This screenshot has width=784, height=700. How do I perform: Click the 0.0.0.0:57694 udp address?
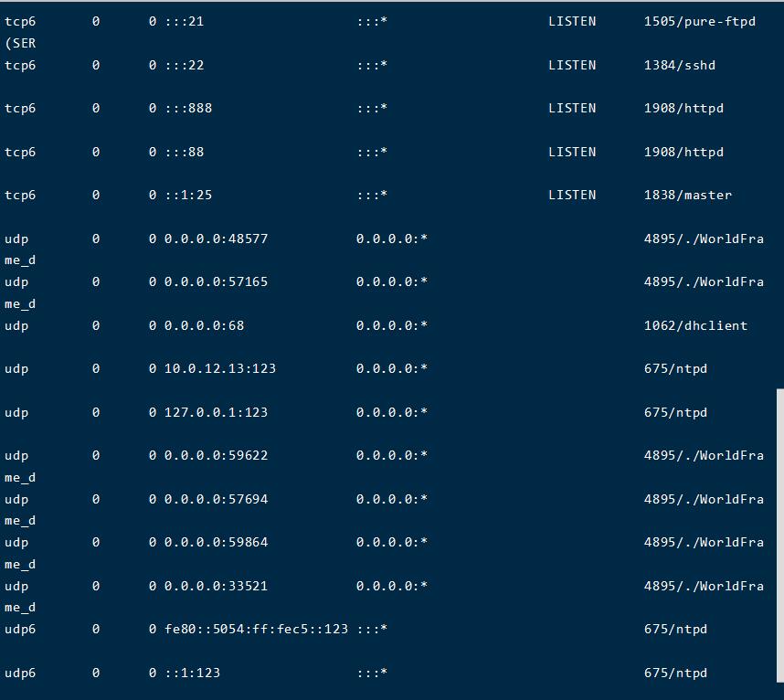[216, 499]
